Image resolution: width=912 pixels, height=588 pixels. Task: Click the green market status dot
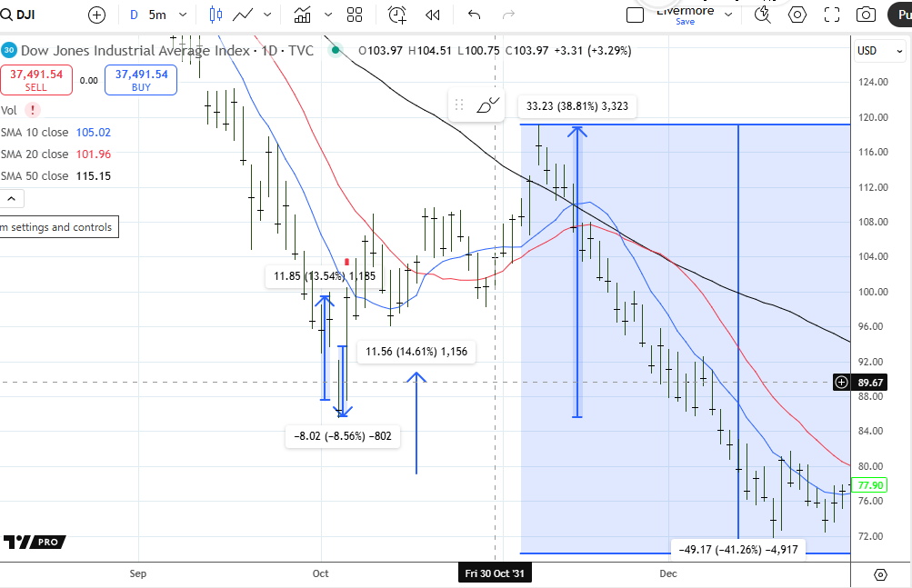coord(335,51)
